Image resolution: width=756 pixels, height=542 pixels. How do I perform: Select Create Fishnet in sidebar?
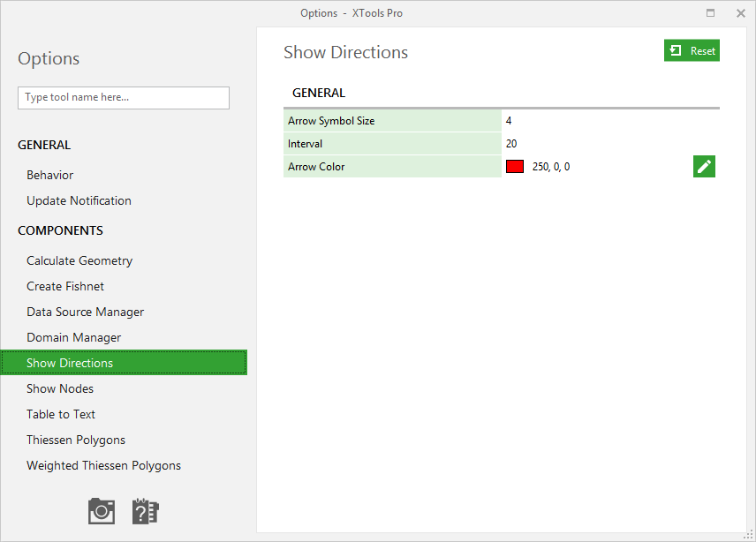pyautogui.click(x=65, y=286)
